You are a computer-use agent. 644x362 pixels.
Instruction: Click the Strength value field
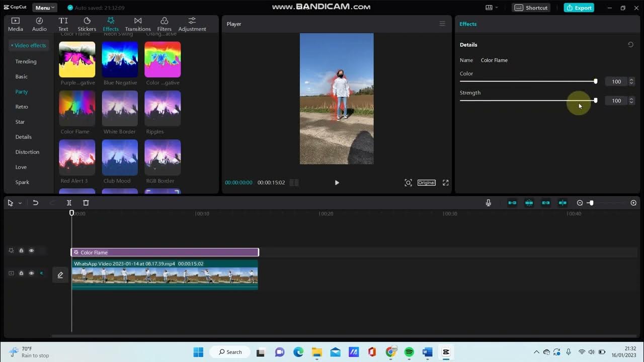(x=616, y=101)
